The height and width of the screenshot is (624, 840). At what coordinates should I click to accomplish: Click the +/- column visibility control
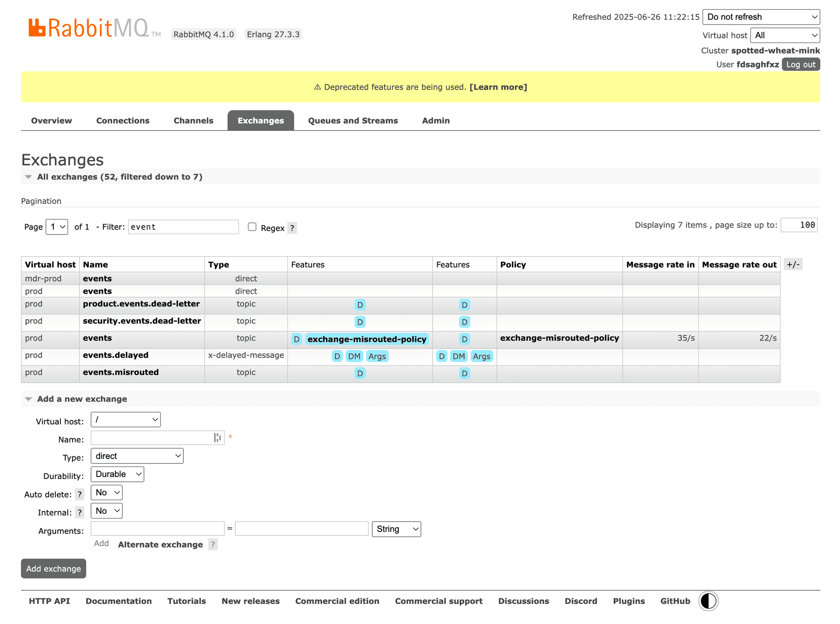click(793, 264)
